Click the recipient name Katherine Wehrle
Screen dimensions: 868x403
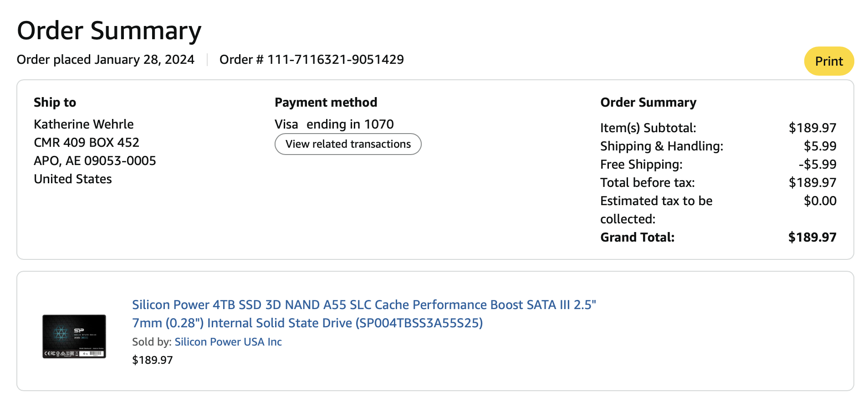point(84,124)
